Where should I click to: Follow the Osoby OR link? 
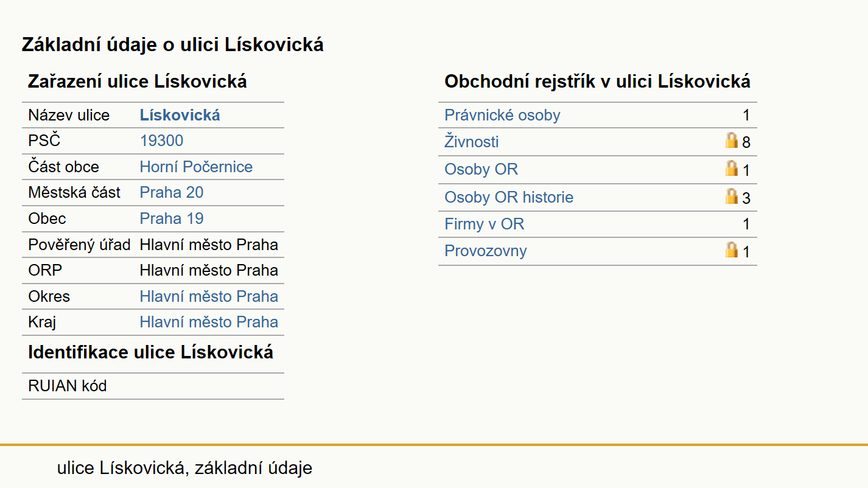click(x=481, y=169)
